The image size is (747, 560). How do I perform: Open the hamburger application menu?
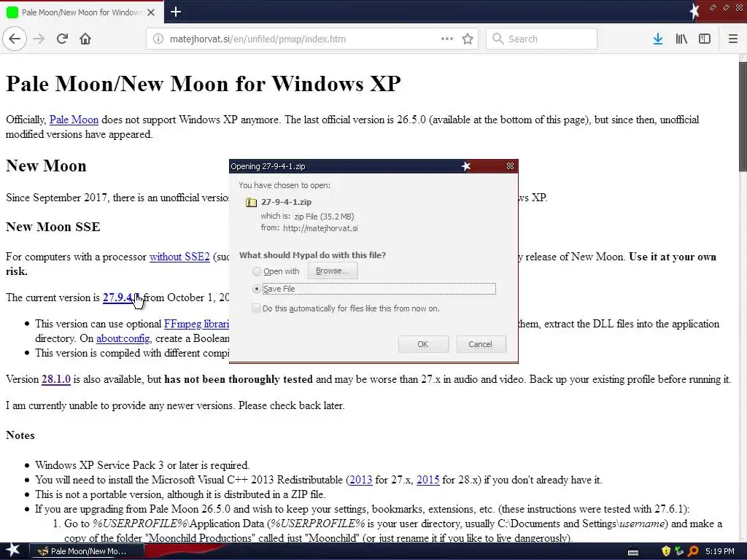[x=732, y=39]
